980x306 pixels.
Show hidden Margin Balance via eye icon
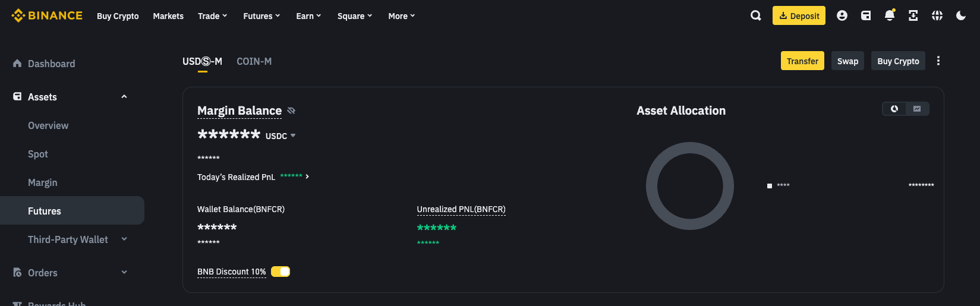(291, 111)
